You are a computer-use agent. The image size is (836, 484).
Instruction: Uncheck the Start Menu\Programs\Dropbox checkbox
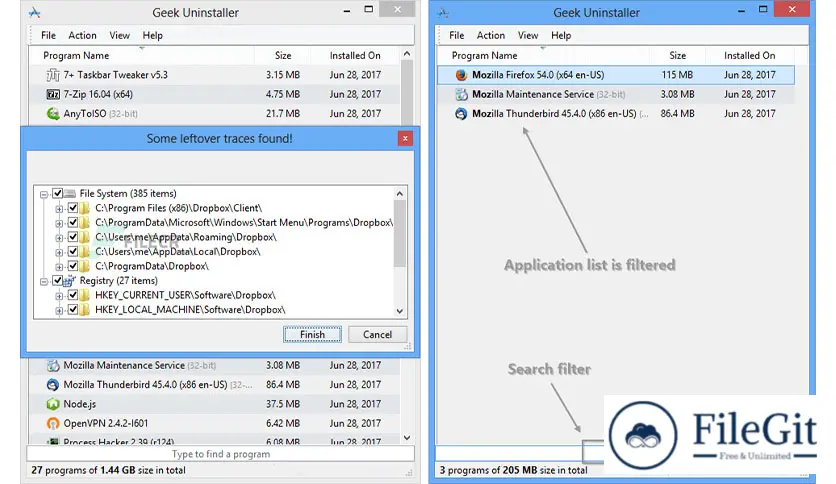(x=73, y=222)
